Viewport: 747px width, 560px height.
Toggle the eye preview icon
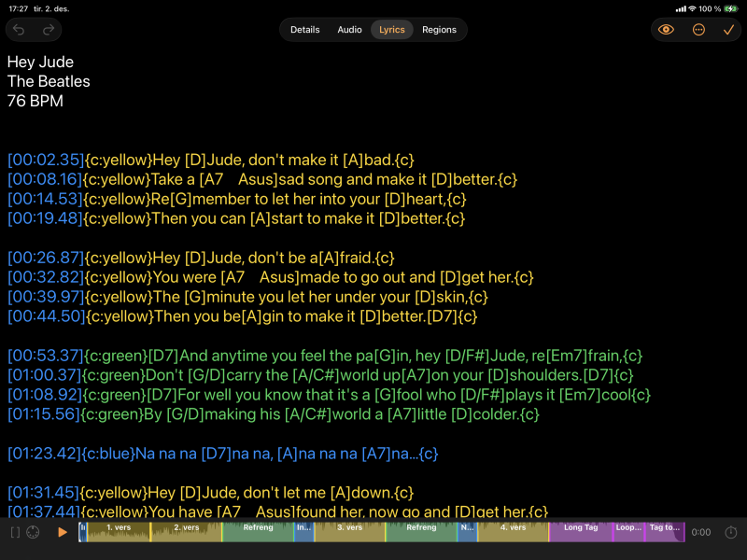666,30
